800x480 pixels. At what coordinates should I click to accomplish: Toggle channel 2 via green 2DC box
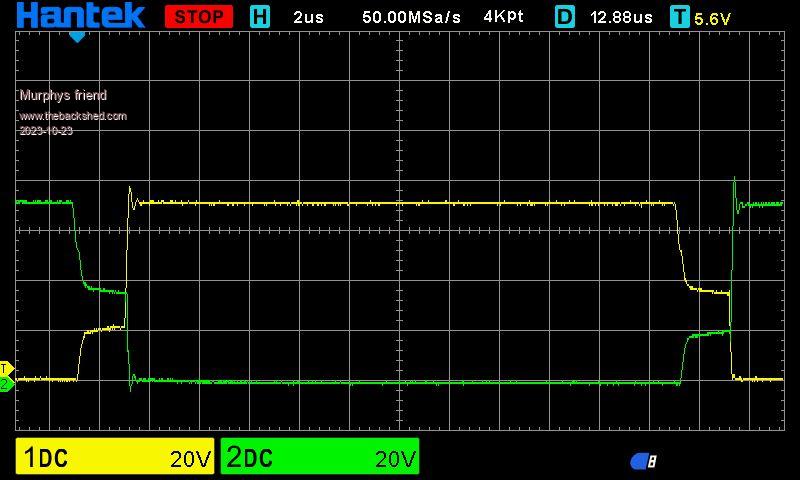320,458
